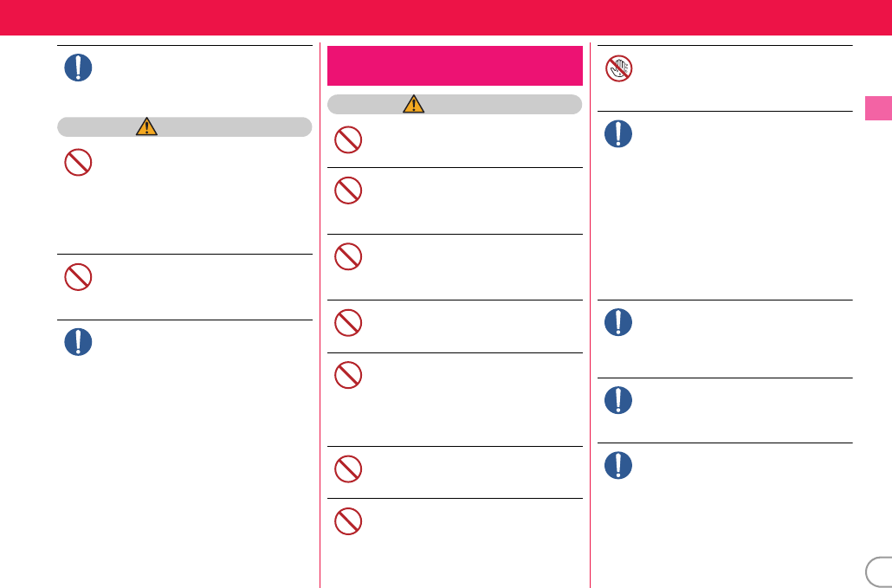Click prohibition icon directly below middle warning bar
Viewport: 892px width, 588px height.
pos(348,139)
